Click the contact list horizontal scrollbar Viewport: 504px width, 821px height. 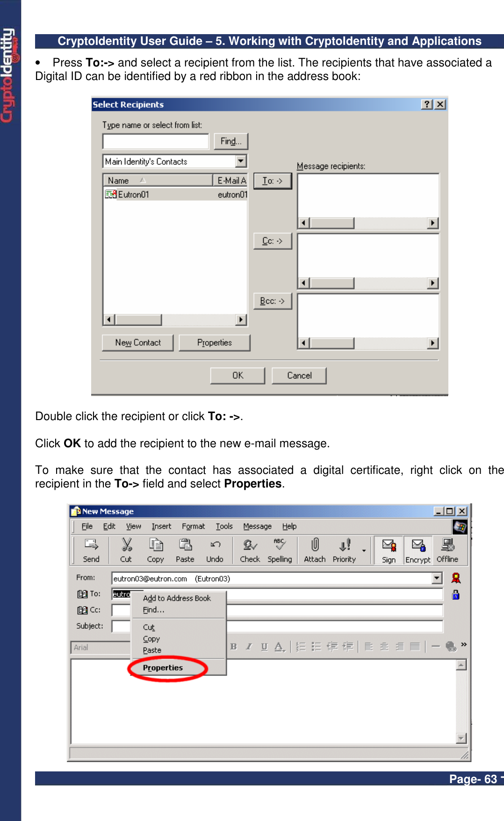175,320
